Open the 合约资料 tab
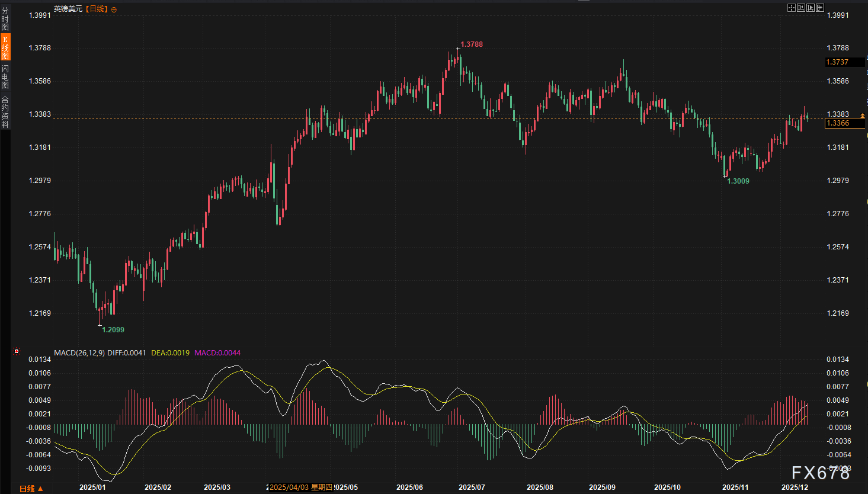Screen dimensions: 868x494 [x=5, y=112]
